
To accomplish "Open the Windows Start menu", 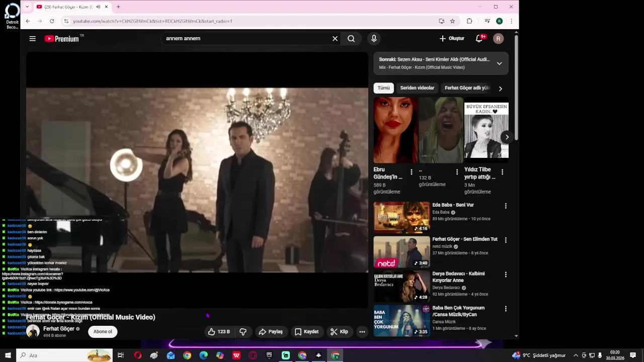I will pos(8,355).
